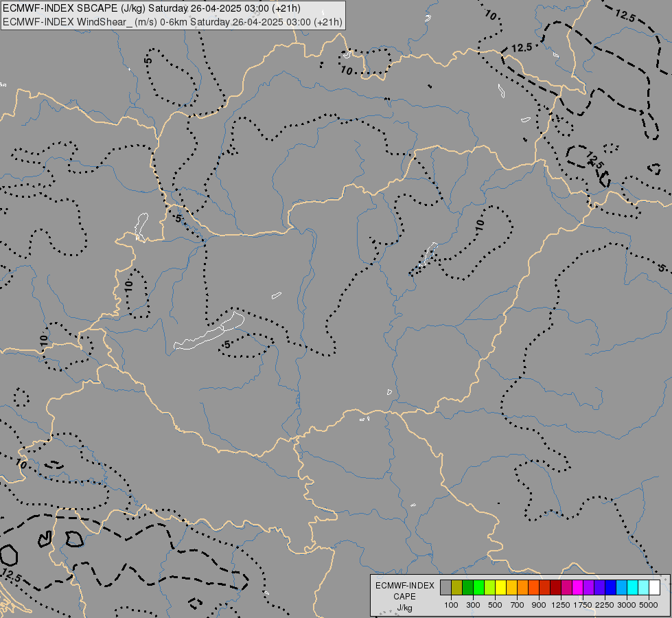Viewport: 672px width, 618px height.
Task: Pick the bright green legend swatch
Action: pos(478,587)
